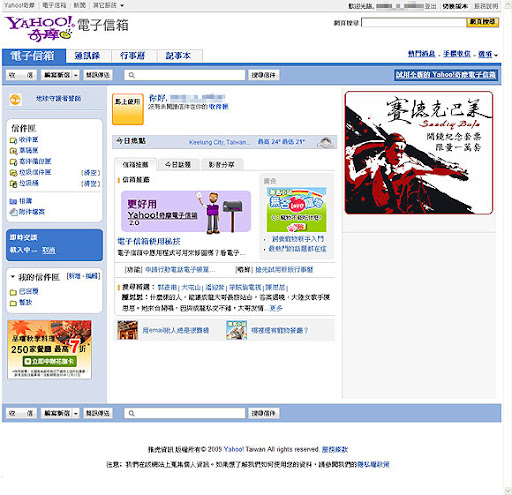This screenshot has width=512, height=495.
Task: Open the drafts folder icon in sidebar
Action: tap(13, 151)
